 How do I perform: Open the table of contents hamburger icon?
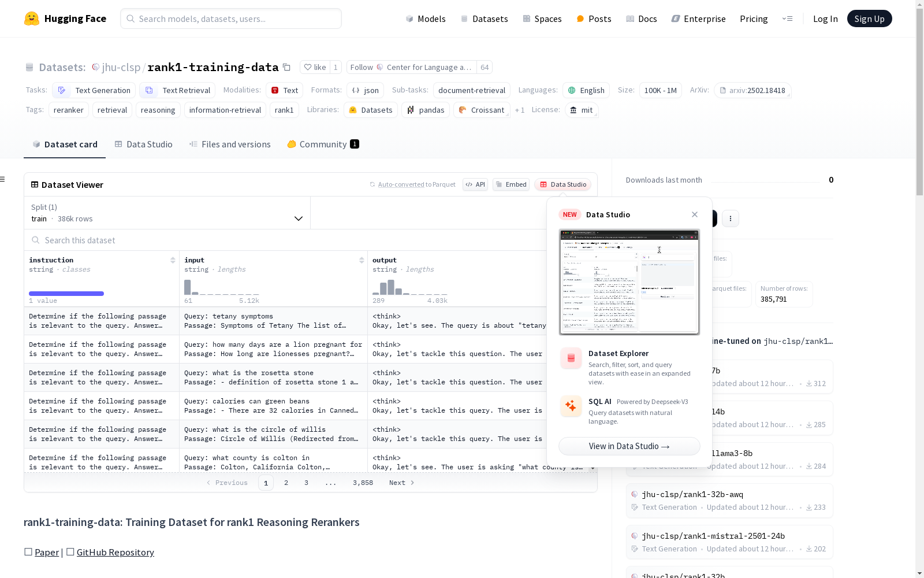pyautogui.click(x=2, y=179)
